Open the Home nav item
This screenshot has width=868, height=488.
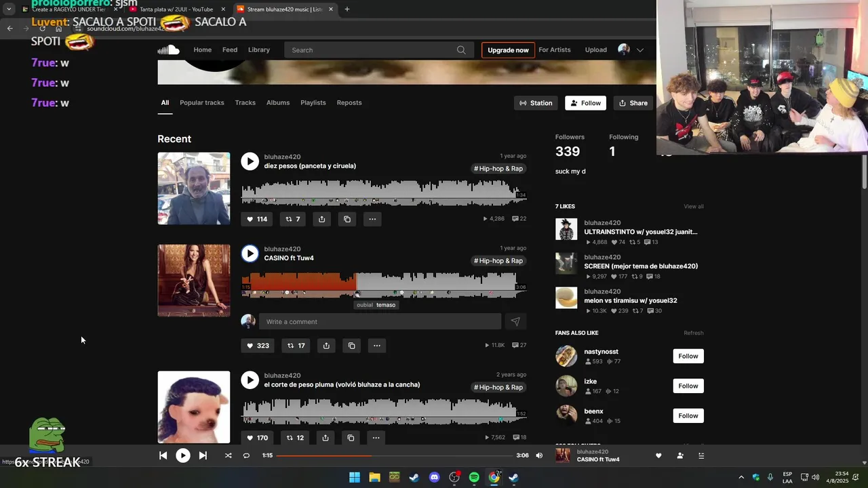pyautogui.click(x=203, y=50)
